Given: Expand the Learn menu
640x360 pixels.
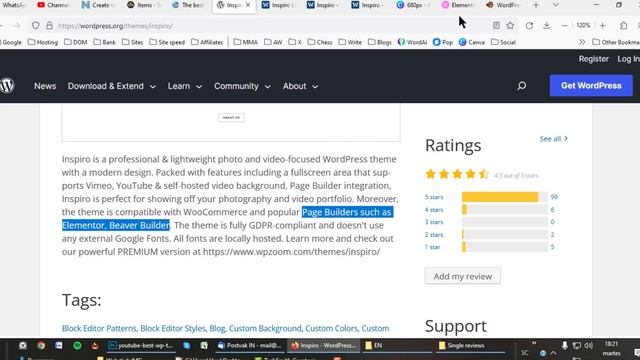Looking at the screenshot, I should [x=185, y=86].
